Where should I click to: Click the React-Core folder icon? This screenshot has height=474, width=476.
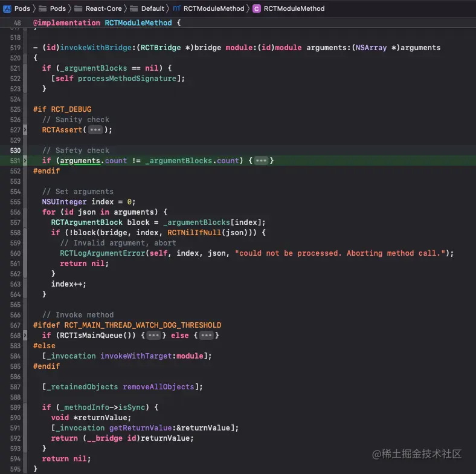79,8
